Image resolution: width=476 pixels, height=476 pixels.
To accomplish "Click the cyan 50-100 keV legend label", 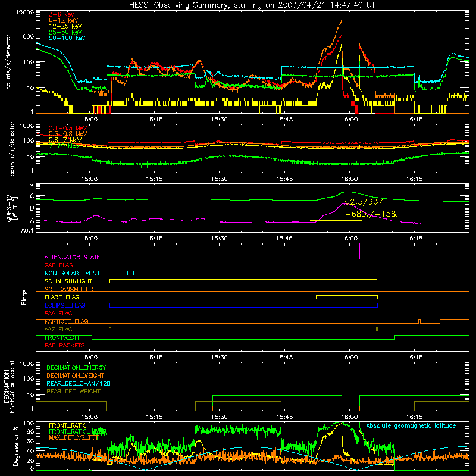I will click(67, 38).
